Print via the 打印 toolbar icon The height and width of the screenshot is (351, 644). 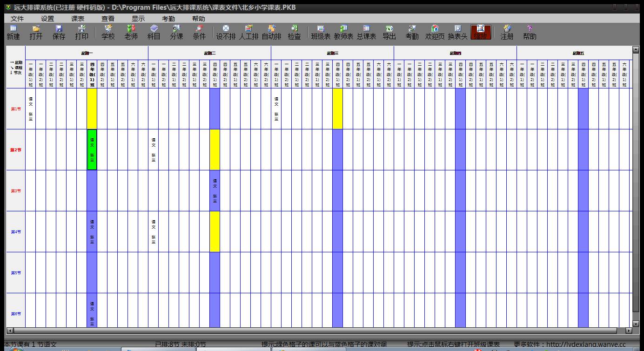(x=82, y=32)
